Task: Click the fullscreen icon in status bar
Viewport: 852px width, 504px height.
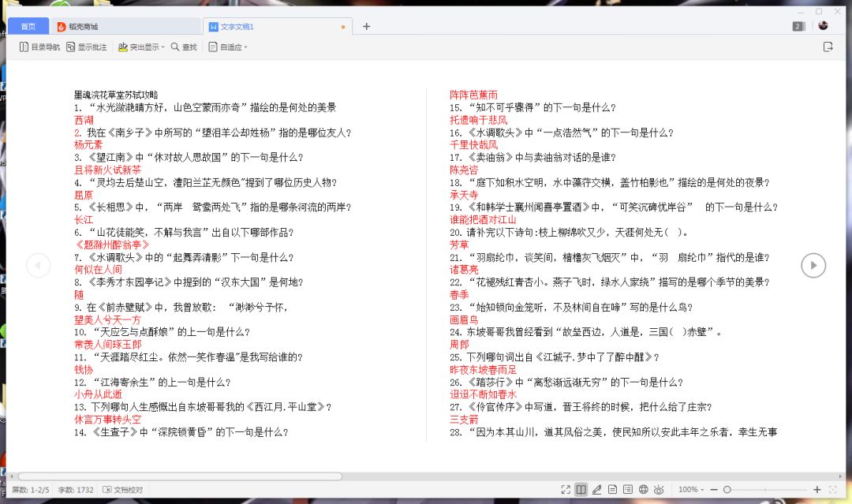Action: click(x=566, y=490)
